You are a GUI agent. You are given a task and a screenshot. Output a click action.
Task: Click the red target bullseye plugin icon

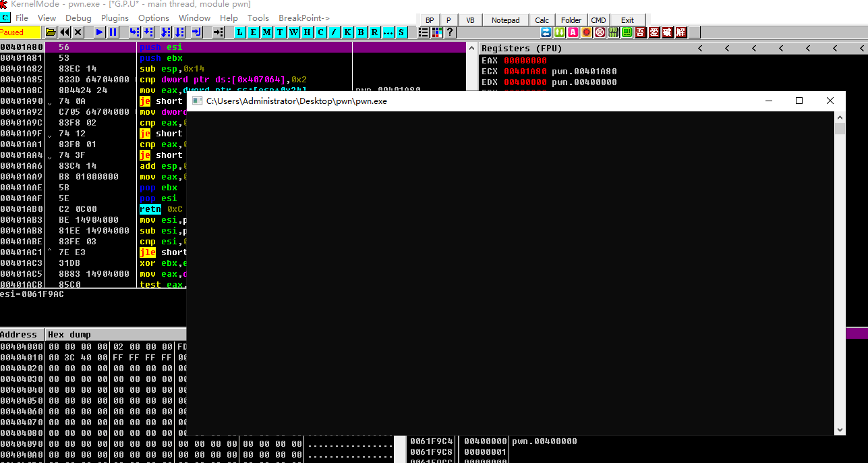click(x=600, y=32)
